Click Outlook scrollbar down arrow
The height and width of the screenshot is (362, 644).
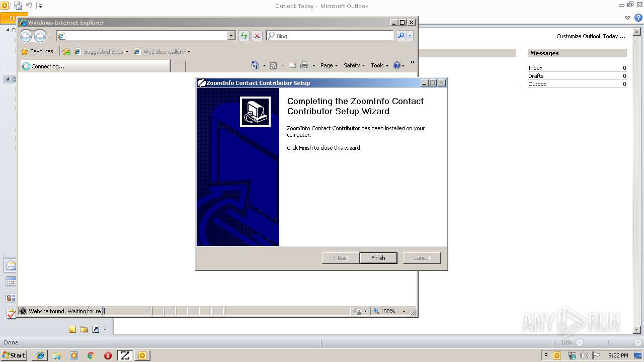tap(637, 329)
